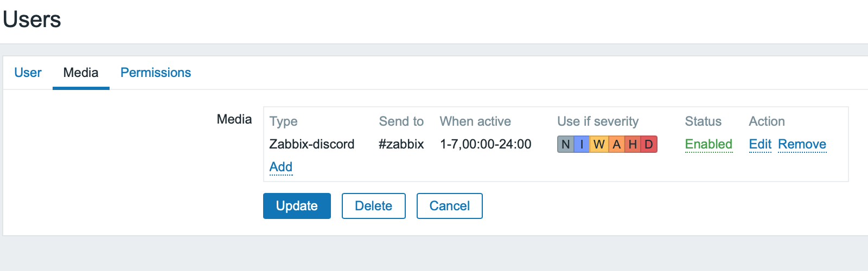Click the yellow W severity badge
The width and height of the screenshot is (868, 271).
599,144
